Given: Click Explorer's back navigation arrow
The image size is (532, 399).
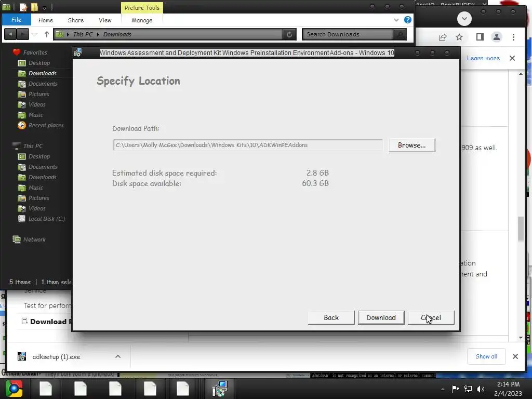Looking at the screenshot, I should tap(10, 34).
